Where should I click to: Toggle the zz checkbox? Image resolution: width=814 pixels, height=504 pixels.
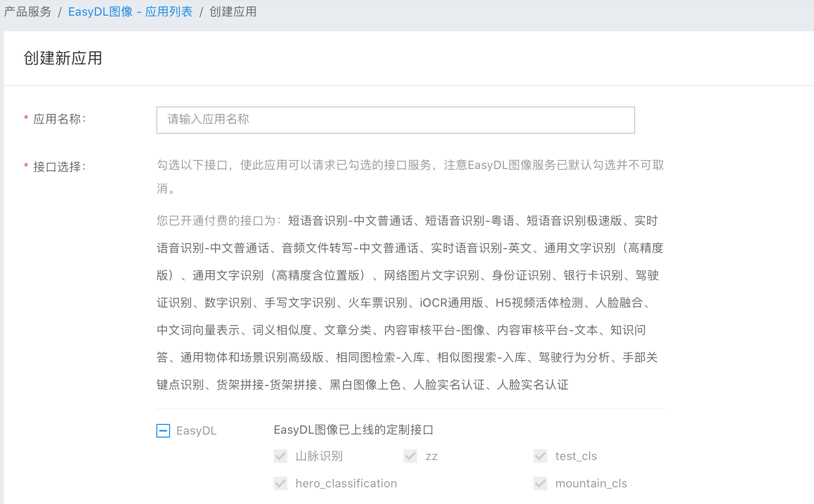(x=410, y=456)
